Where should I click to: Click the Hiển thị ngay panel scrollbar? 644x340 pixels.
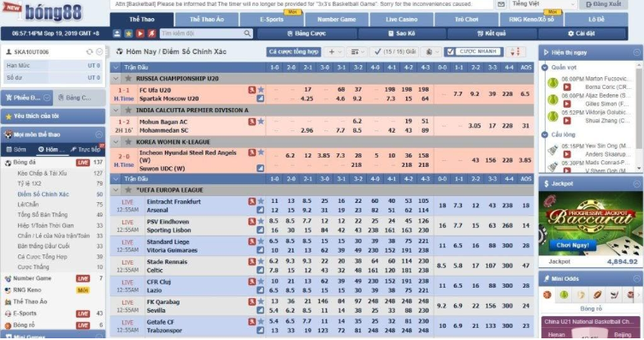[639, 116]
